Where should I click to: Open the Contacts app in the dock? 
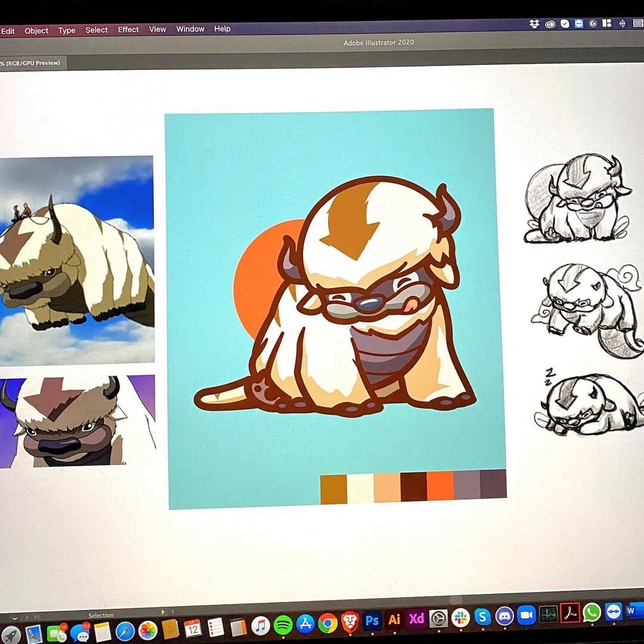tap(170, 628)
